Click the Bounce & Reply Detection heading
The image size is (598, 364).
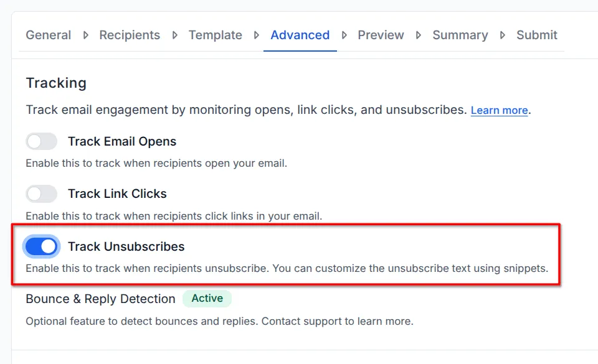(x=100, y=299)
